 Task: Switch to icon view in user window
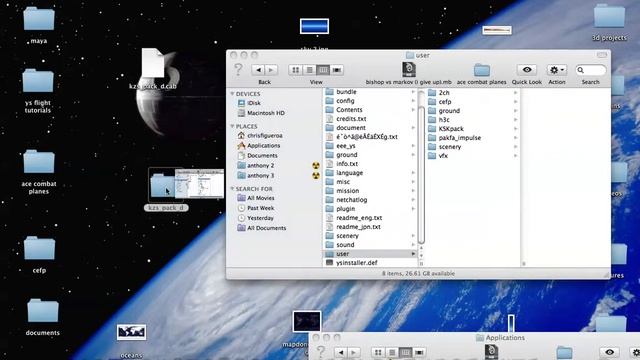(296, 70)
